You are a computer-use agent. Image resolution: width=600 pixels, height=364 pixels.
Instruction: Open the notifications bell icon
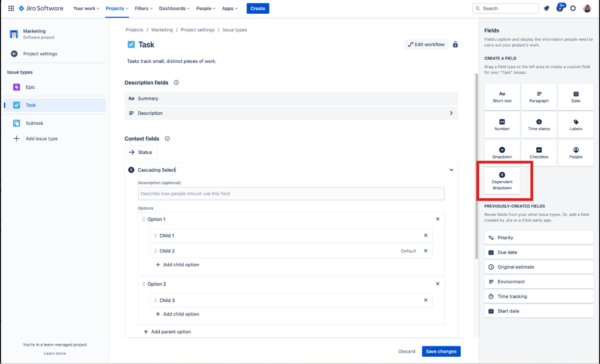[547, 8]
